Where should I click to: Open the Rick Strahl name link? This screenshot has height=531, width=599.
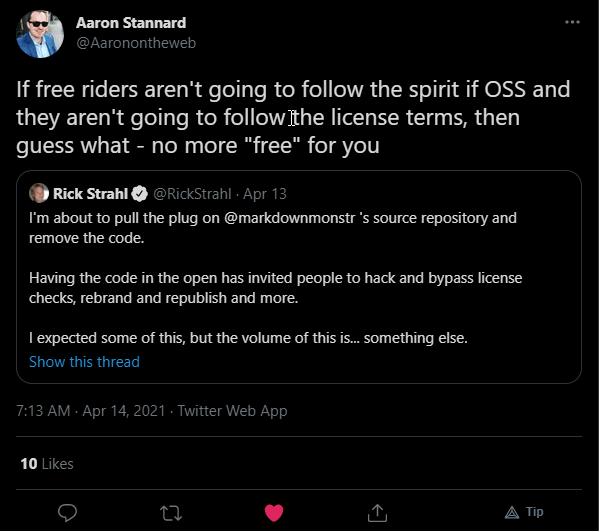[x=90, y=194]
